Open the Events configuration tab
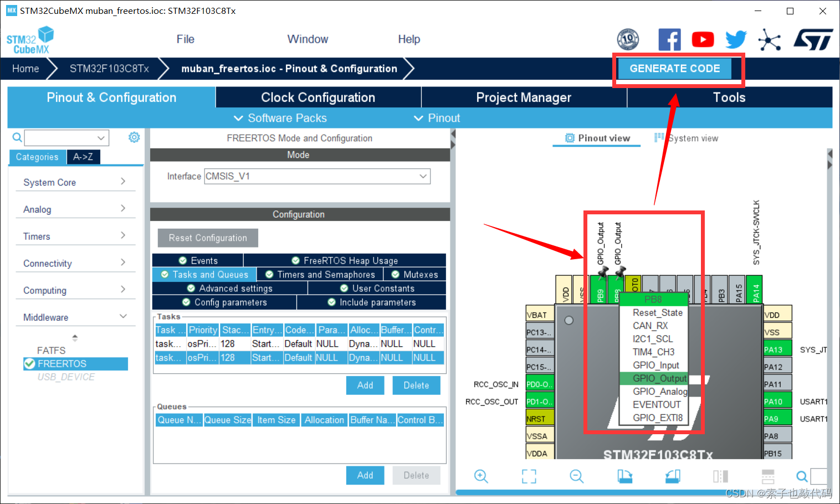Viewport: 840px width, 504px height. (x=198, y=260)
